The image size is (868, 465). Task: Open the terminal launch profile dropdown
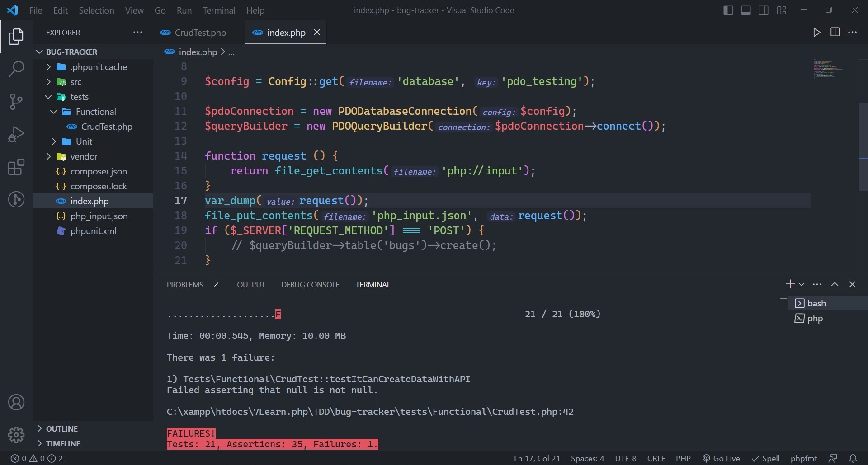pos(802,284)
